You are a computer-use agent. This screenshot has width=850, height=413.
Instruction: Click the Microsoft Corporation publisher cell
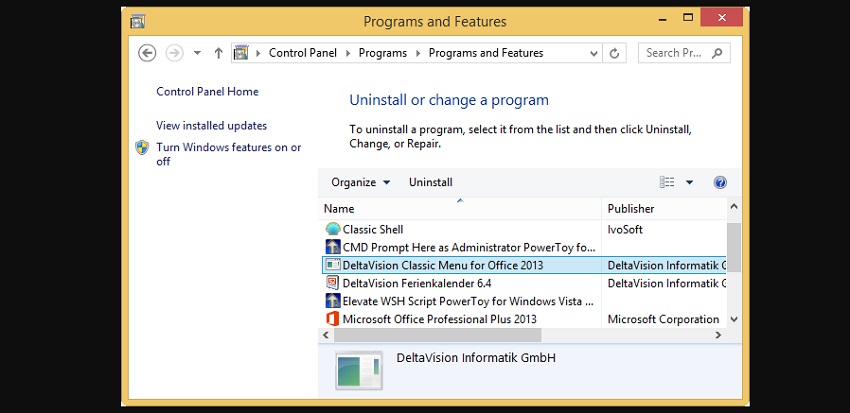pyautogui.click(x=664, y=319)
